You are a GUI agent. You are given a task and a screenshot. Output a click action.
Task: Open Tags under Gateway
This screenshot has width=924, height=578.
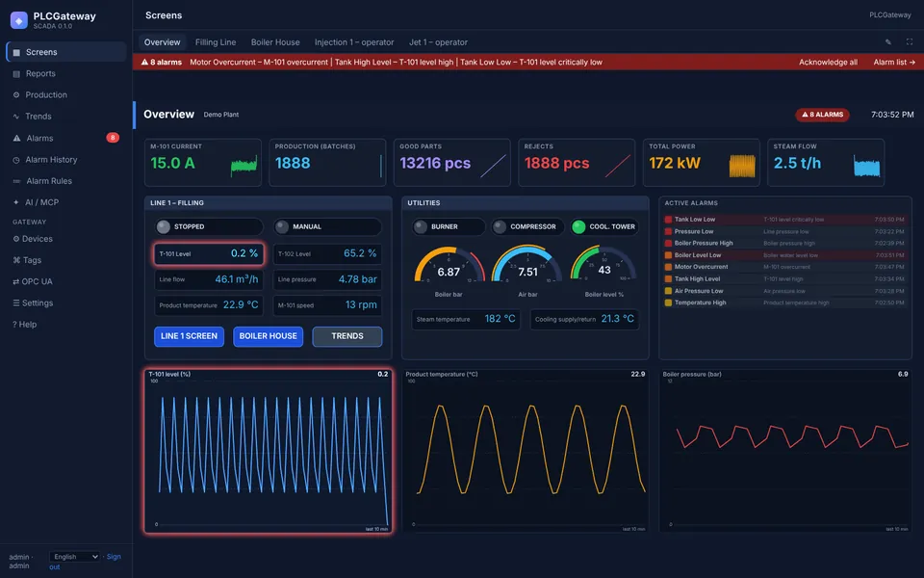coord(66,260)
